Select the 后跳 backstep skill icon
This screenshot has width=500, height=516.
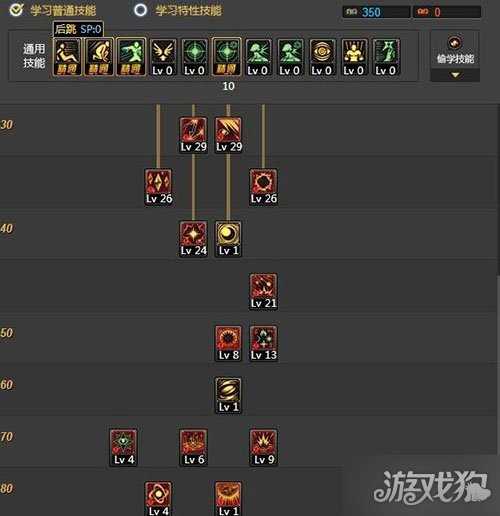[67, 57]
